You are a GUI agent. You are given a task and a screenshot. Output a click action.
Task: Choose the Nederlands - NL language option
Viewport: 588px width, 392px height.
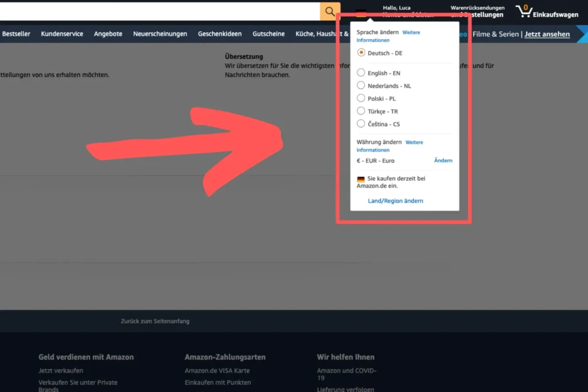[x=361, y=86]
